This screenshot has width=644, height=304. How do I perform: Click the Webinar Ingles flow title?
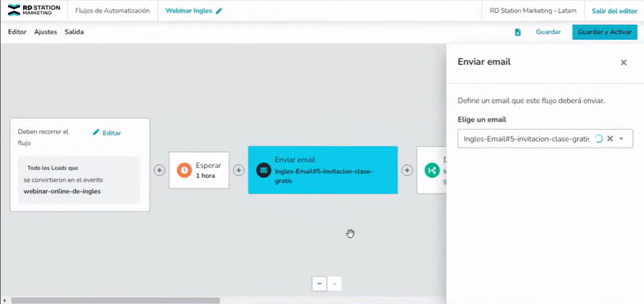click(189, 11)
